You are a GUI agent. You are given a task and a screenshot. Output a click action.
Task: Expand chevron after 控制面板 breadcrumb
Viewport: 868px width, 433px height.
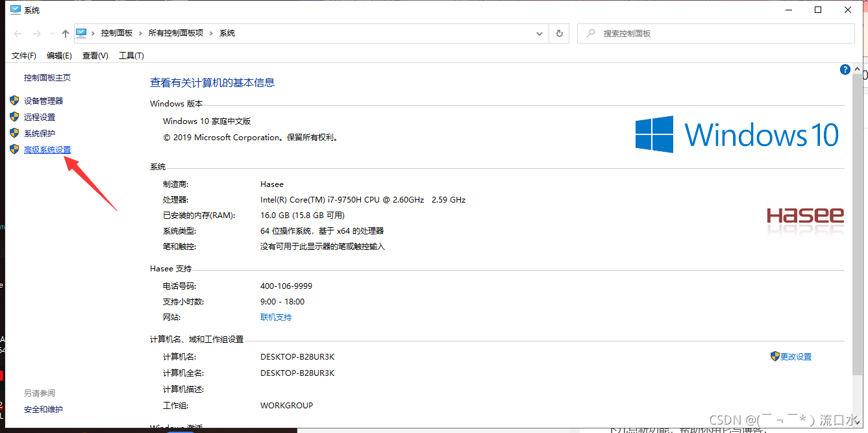(x=141, y=33)
